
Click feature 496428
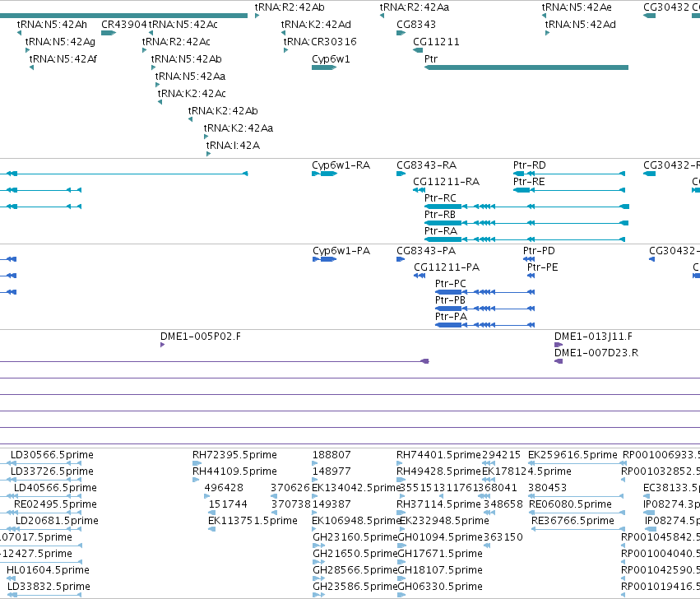coord(224,488)
